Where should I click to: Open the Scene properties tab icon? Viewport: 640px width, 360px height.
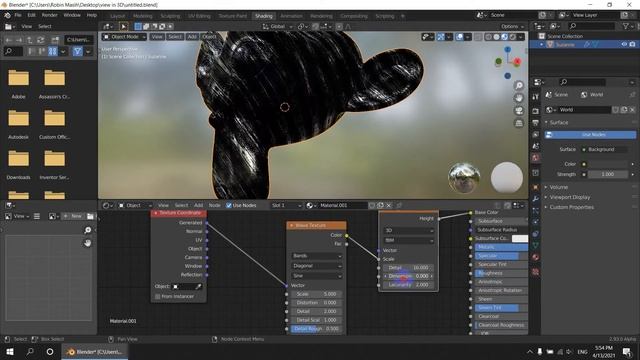(536, 146)
